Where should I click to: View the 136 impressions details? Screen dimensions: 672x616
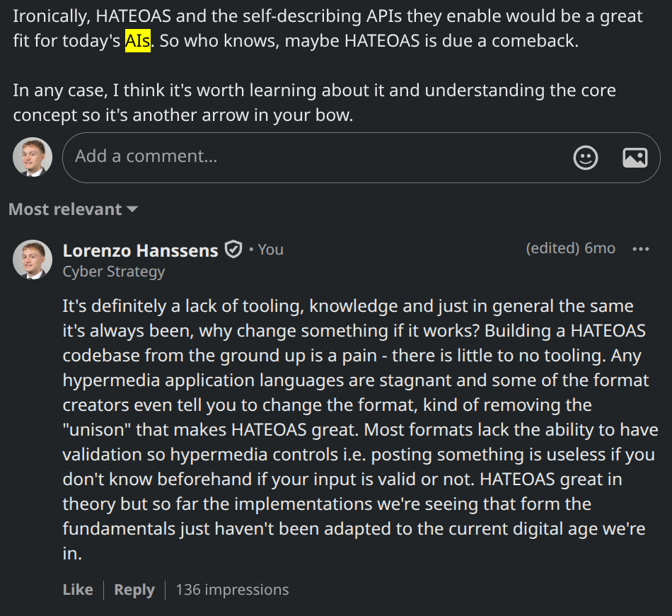click(232, 590)
